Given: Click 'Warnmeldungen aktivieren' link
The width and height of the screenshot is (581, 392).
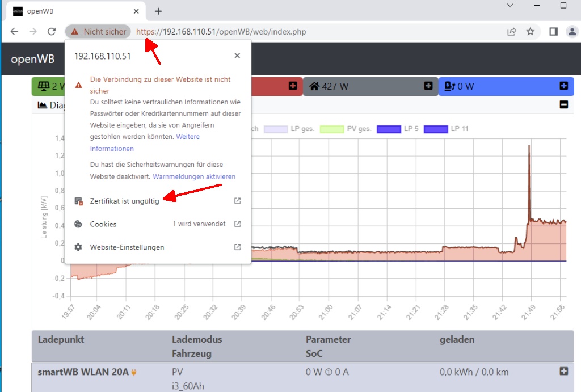Looking at the screenshot, I should (194, 176).
